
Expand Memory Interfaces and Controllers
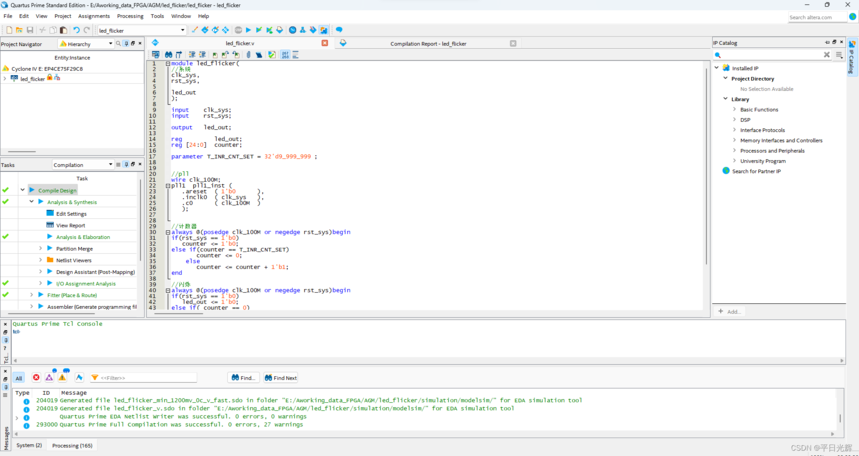pos(734,140)
